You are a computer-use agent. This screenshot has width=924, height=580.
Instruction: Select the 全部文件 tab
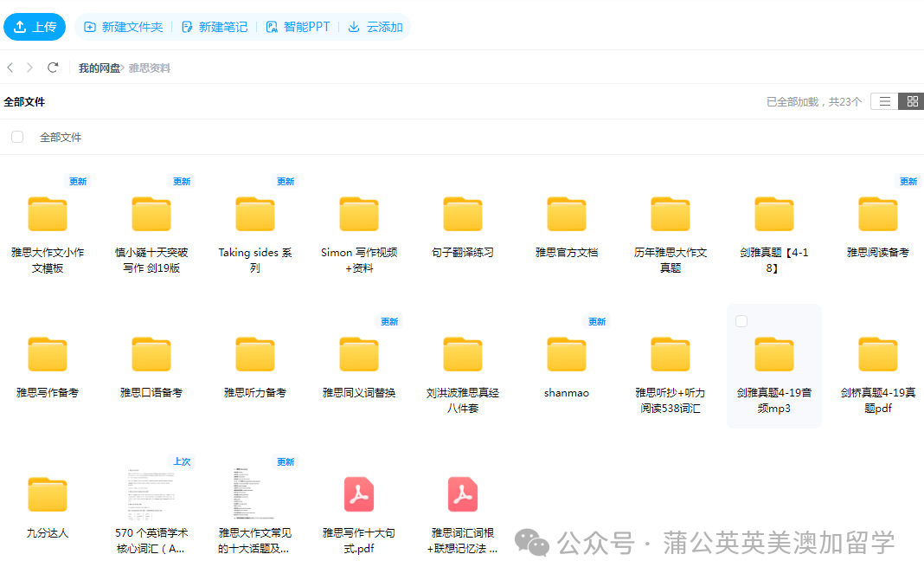25,101
